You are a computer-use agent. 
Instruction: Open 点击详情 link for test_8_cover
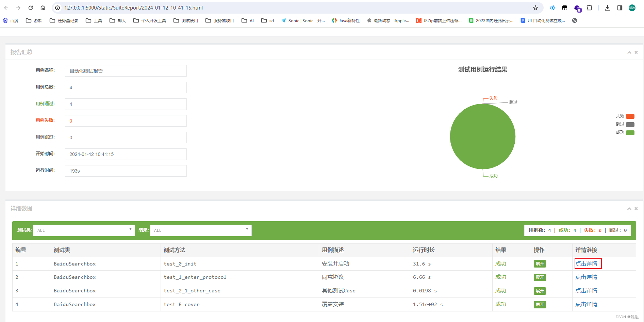(586, 304)
